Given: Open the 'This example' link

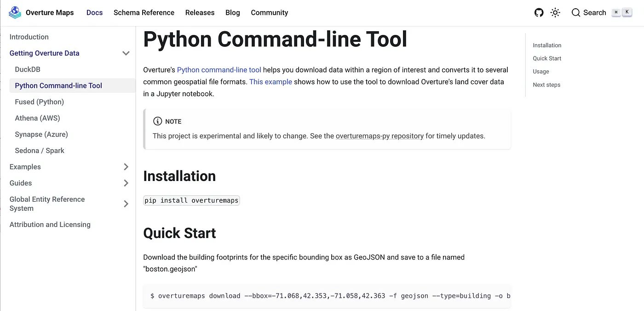Looking at the screenshot, I should (x=270, y=82).
